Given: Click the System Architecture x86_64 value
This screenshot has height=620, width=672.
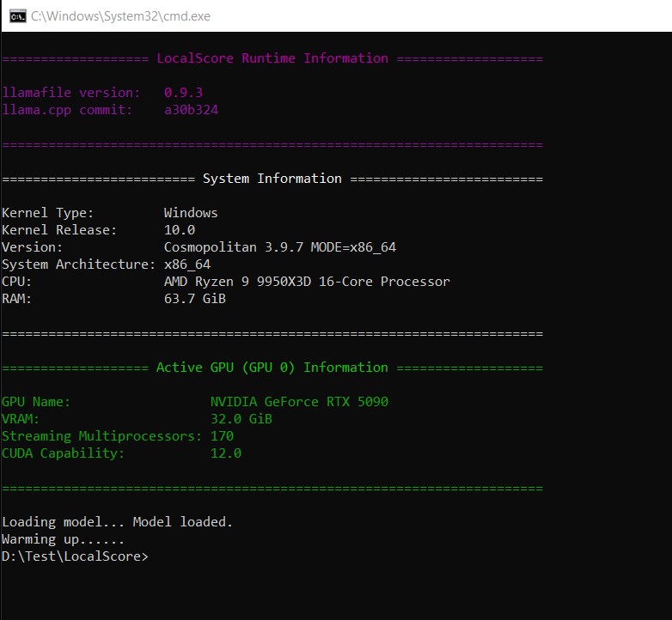Looking at the screenshot, I should point(187,264).
